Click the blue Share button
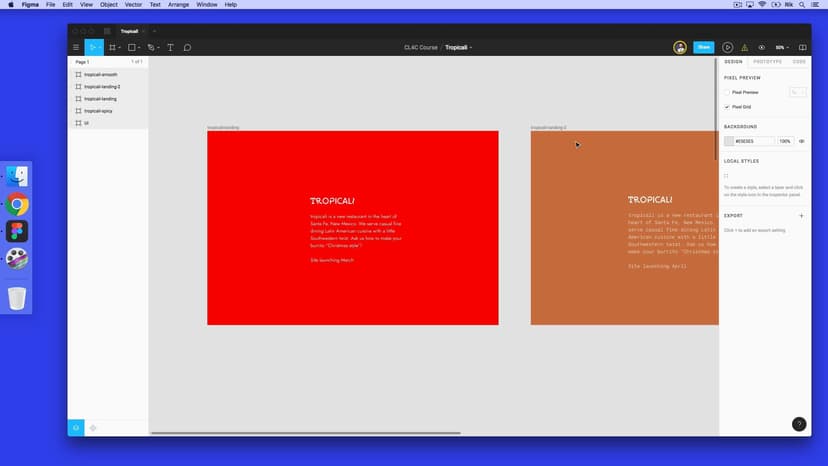 pos(703,47)
